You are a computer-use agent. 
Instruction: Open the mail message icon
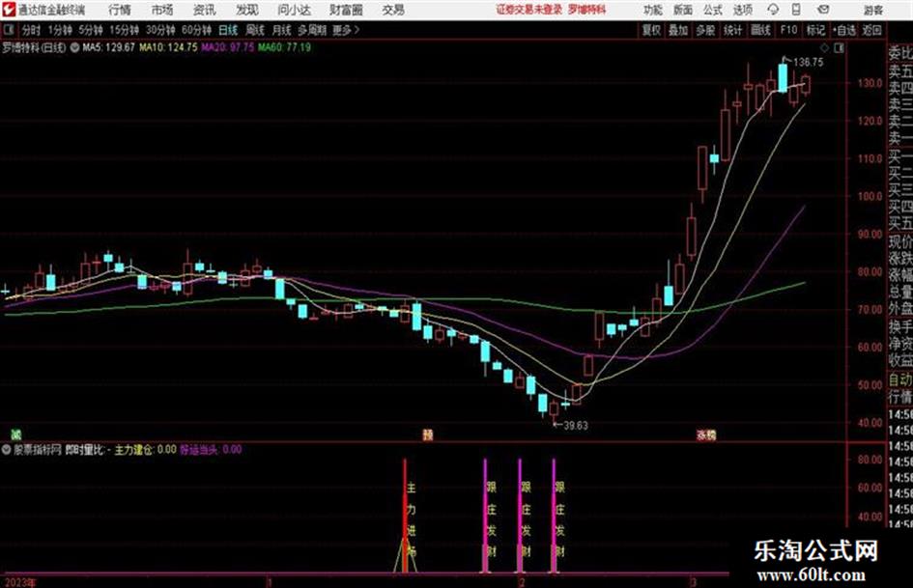823,10
